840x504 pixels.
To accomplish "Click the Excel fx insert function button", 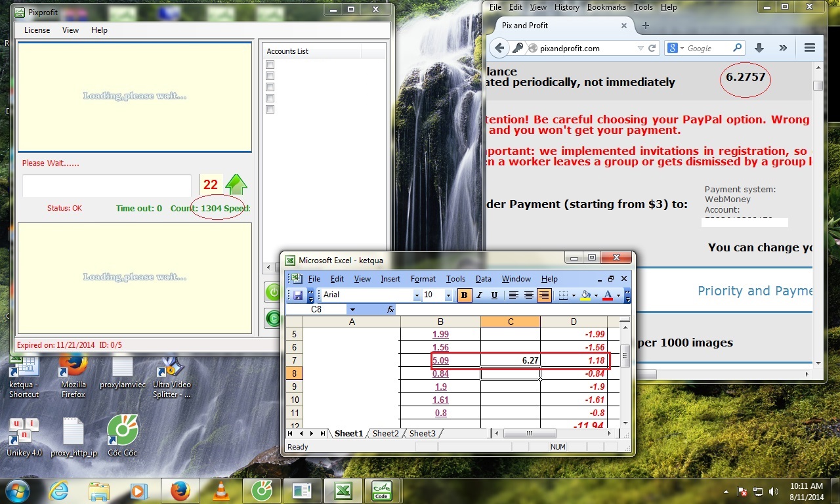I will [x=390, y=309].
